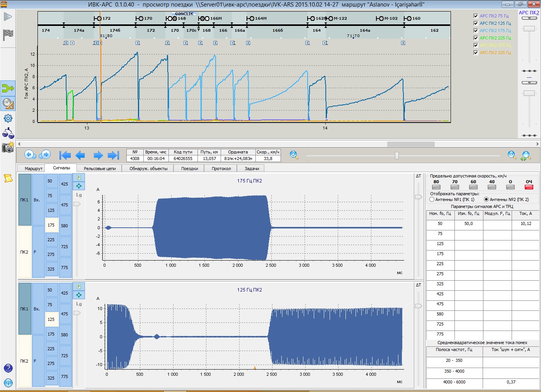Jump to last record with skip-forward arrow
This screenshot has height=392, width=541.
113,155
